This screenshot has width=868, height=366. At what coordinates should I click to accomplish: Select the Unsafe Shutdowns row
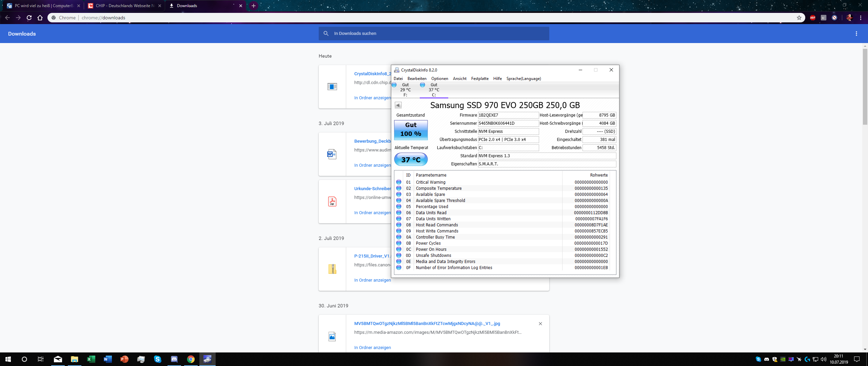point(502,256)
